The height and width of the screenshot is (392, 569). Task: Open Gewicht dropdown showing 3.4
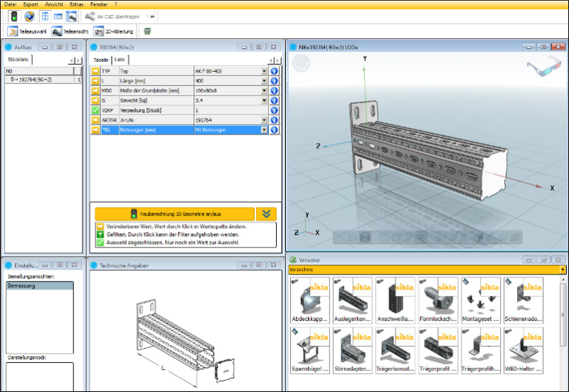(264, 100)
